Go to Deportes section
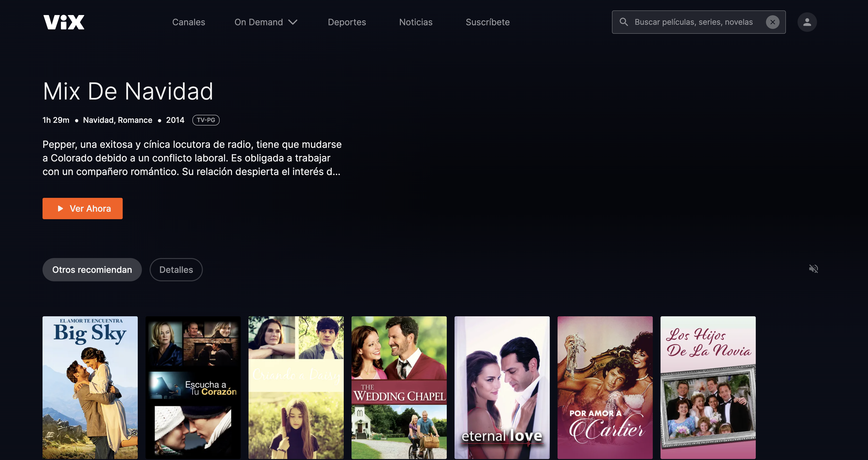 347,22
